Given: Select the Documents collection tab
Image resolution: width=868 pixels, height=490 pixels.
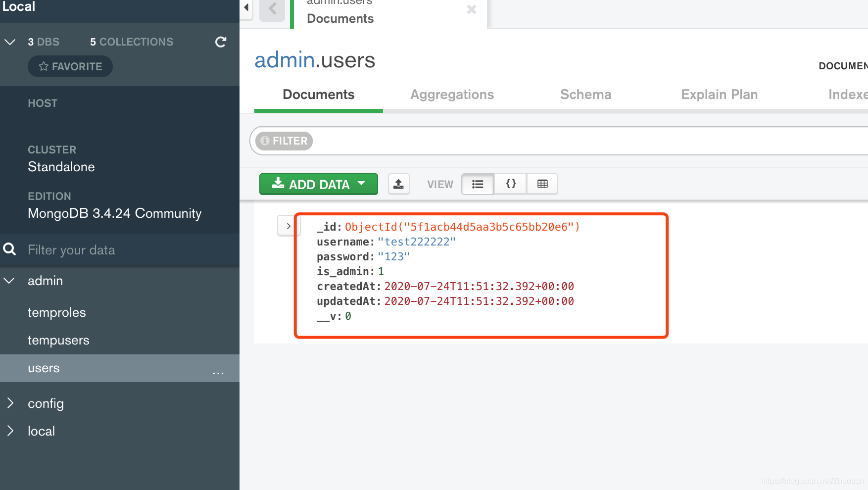Looking at the screenshot, I should tap(318, 95).
